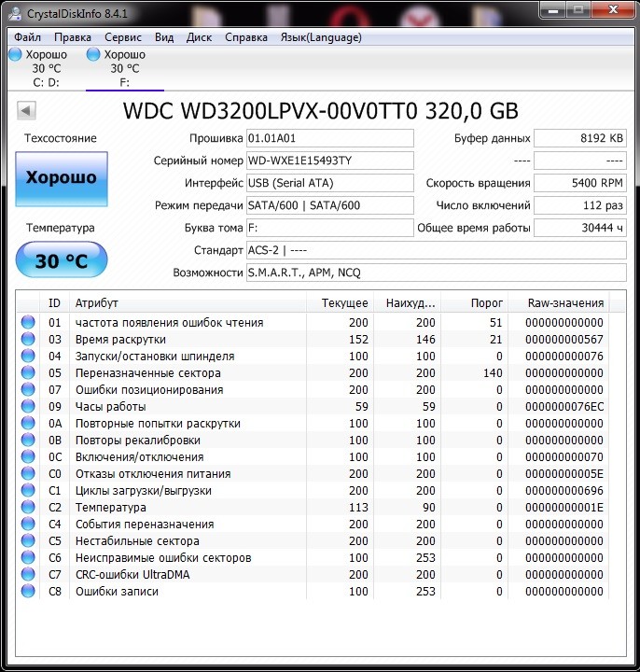
Task: Click status orb for Ошибки позиционирования
Action: pyautogui.click(x=28, y=389)
